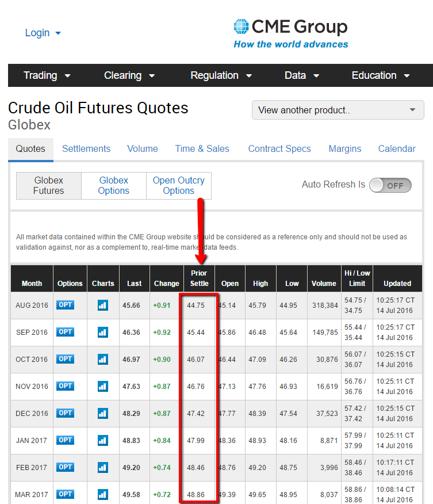
Task: Open View another product dropdown
Action: pos(338,110)
